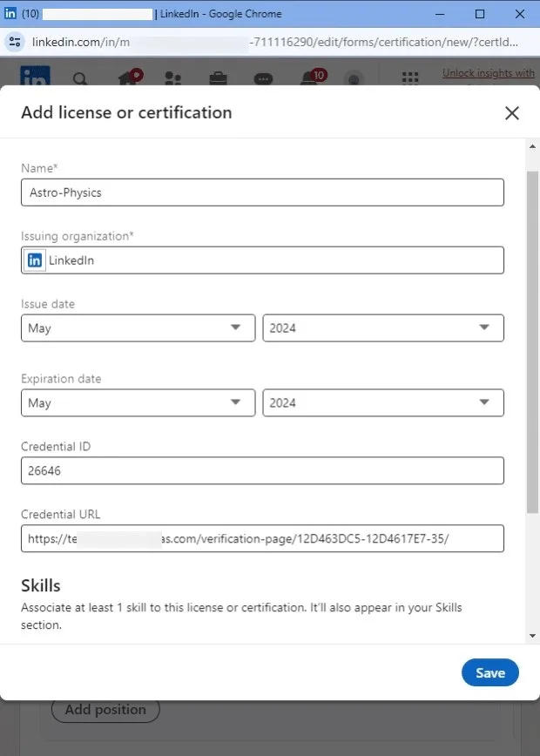Viewport: 540px width, 756px height.
Task: Open the Issue date month dropdown
Action: (x=138, y=327)
